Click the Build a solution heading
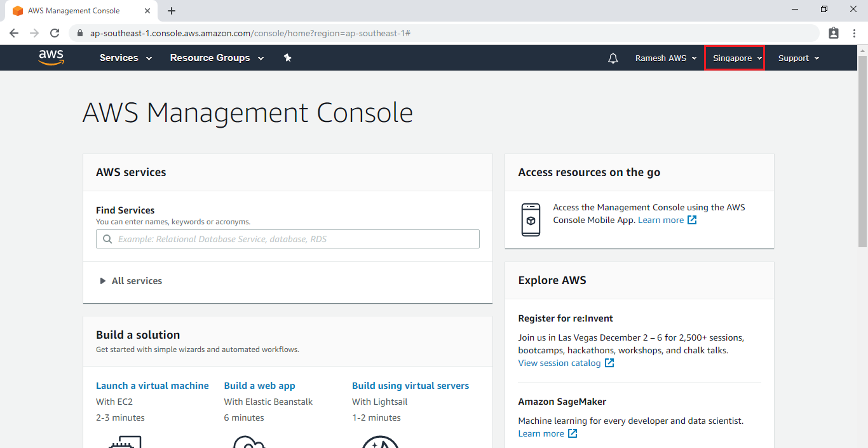The height and width of the screenshot is (448, 868). (138, 335)
